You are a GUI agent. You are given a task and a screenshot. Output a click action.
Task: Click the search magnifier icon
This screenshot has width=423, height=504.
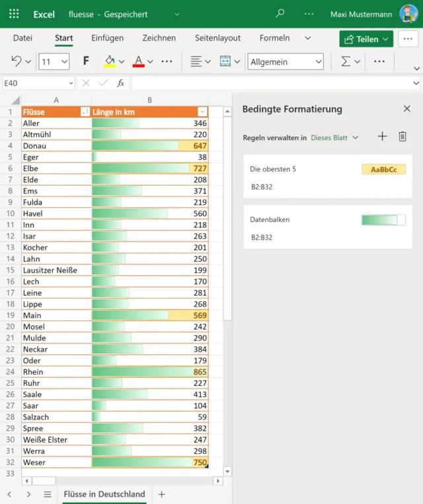click(x=280, y=14)
